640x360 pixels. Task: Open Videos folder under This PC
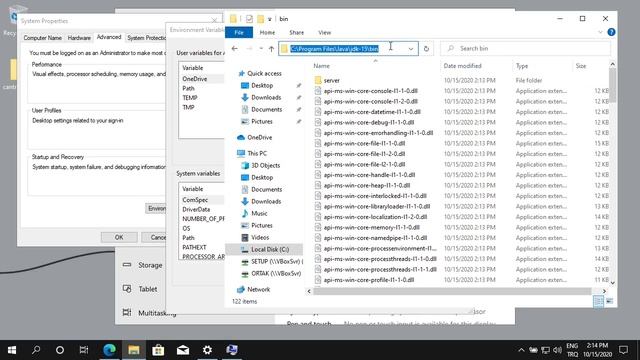point(260,238)
